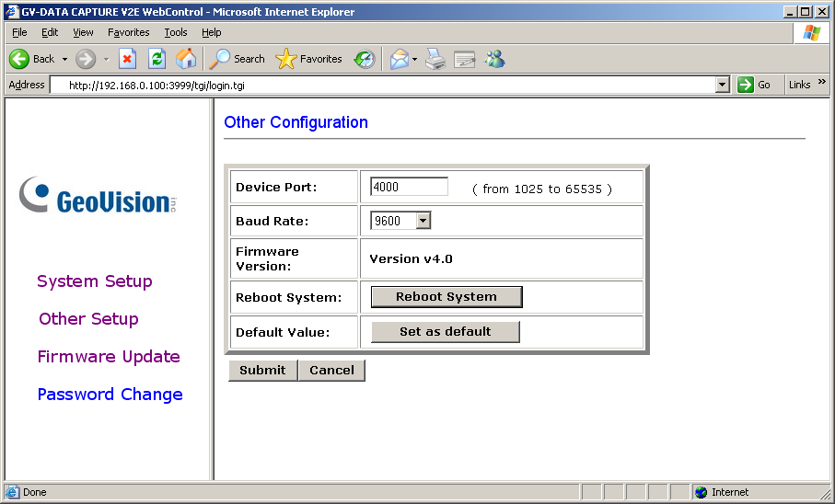Viewport: 835px width, 504px height.
Task: Click the 'Baud Rate:' label
Action: coord(273,222)
